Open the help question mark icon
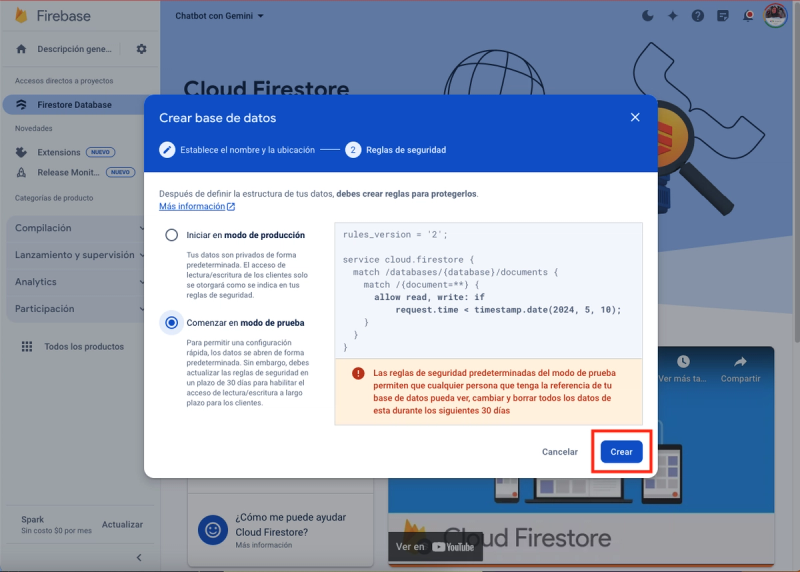The width and height of the screenshot is (800, 572). (x=697, y=16)
